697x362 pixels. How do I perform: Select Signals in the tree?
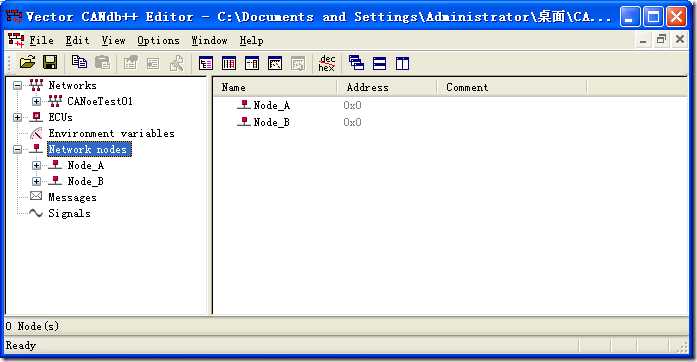tap(69, 213)
